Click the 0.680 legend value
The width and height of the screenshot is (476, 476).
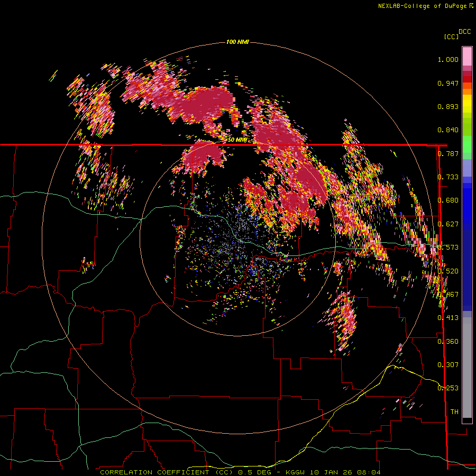pos(448,200)
